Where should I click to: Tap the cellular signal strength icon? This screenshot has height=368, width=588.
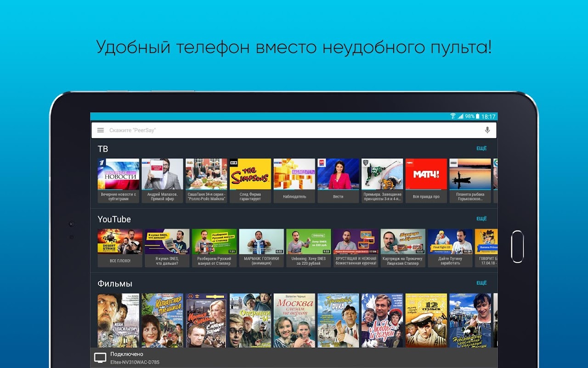pyautogui.click(x=460, y=116)
